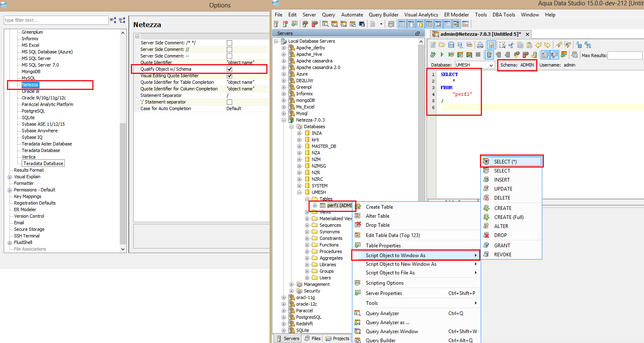Click the Paste clipboard icon
Screen dimensions: 644x343
pos(529,45)
